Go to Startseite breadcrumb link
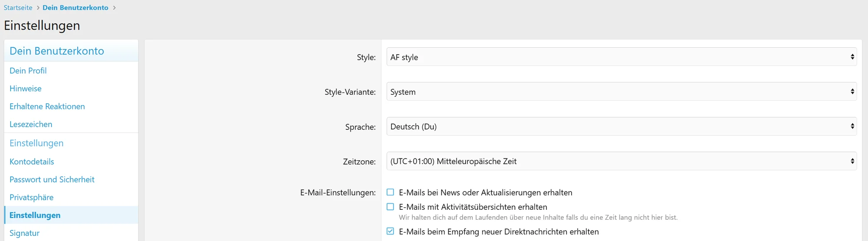Screen dimensions: 868x241 pyautogui.click(x=18, y=8)
